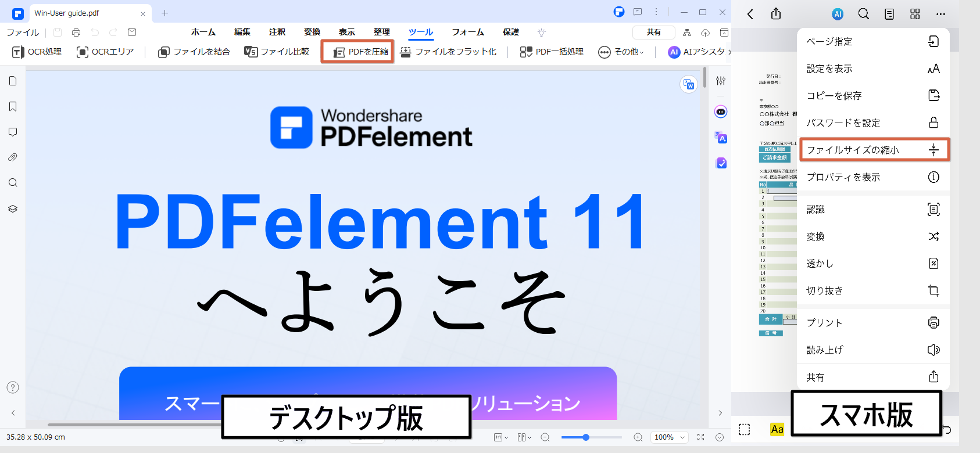Viewport: 980px width, 453px height.
Task: Open bookmarks panel in left sidebar
Action: (x=13, y=106)
